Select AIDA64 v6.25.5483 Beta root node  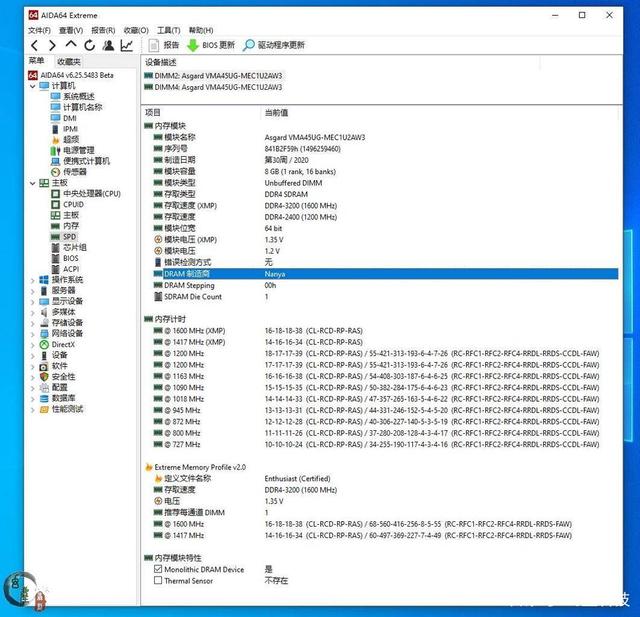[71, 75]
